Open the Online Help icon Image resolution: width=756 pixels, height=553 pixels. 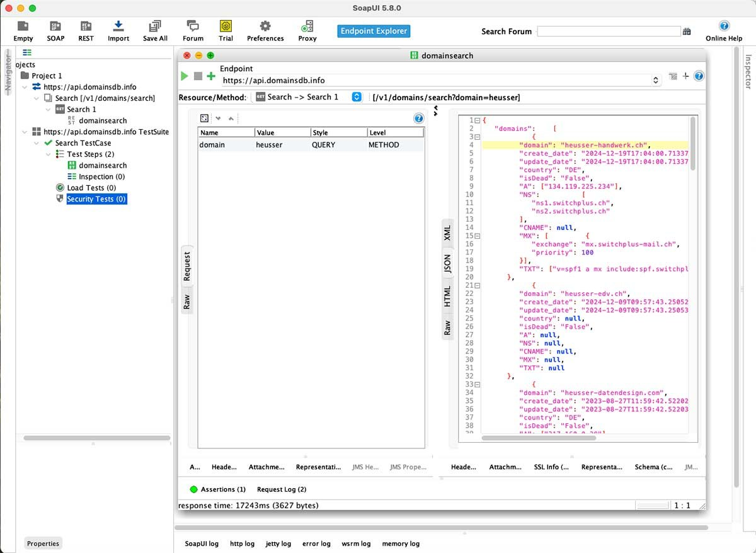[x=724, y=26]
